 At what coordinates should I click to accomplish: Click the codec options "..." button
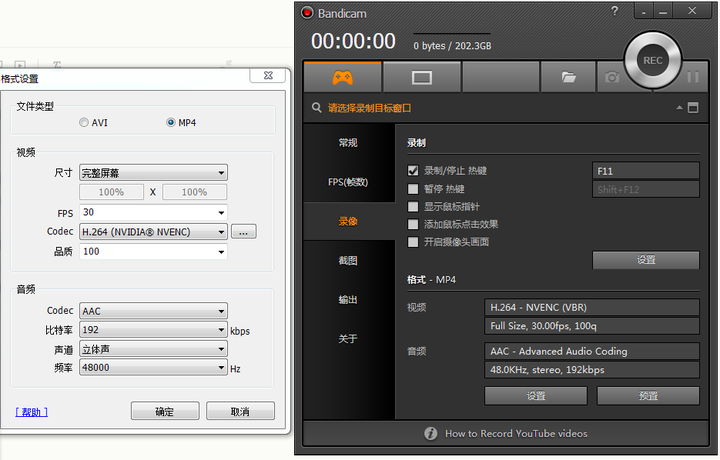(243, 232)
